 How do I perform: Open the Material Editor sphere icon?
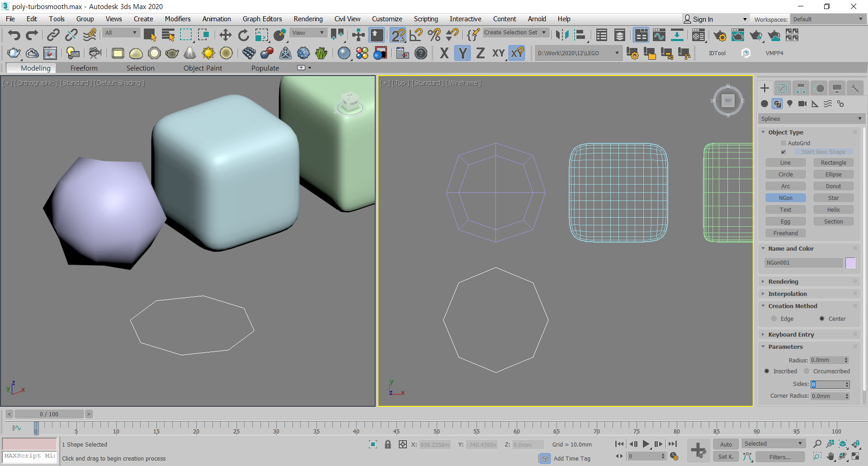coord(698,35)
